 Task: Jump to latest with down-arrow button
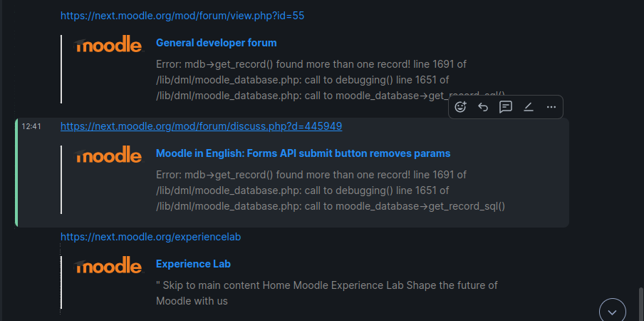pyautogui.click(x=613, y=312)
